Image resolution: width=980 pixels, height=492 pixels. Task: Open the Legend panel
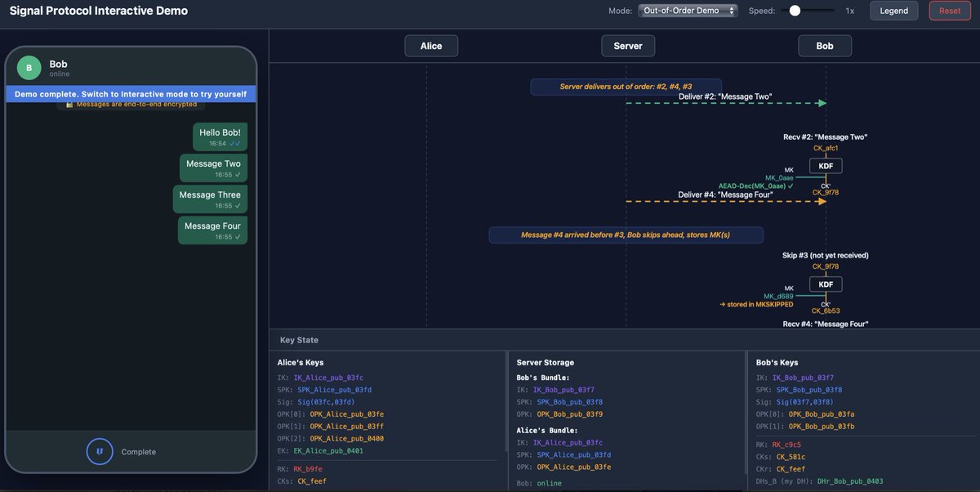coord(893,11)
